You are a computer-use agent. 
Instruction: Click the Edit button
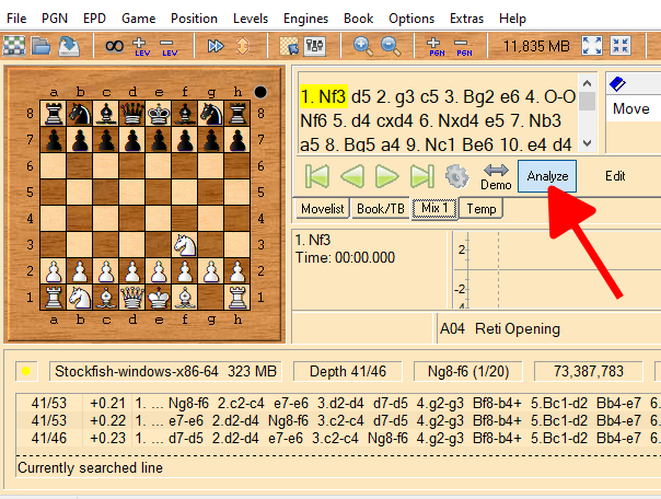pyautogui.click(x=615, y=176)
